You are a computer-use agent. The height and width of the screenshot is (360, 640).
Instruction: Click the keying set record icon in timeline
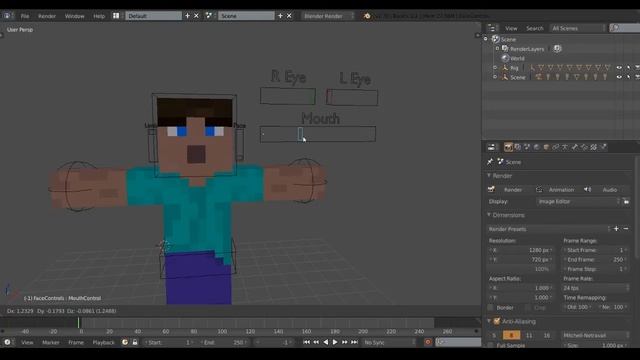pyautogui.click(x=428, y=342)
